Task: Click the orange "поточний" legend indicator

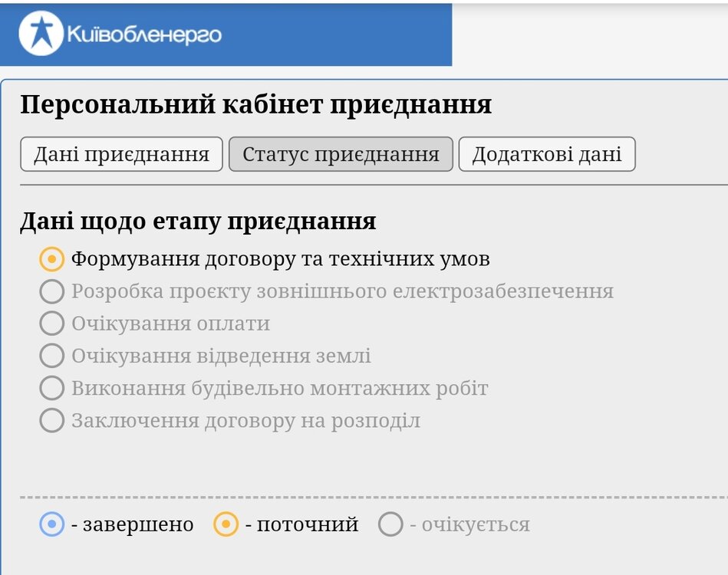Action: 226,525
